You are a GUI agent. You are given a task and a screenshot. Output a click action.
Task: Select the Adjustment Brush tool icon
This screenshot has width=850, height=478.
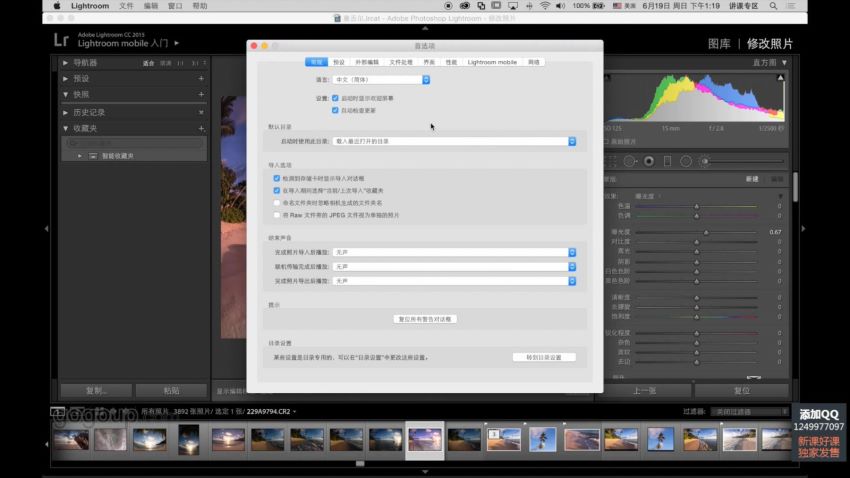tap(705, 162)
